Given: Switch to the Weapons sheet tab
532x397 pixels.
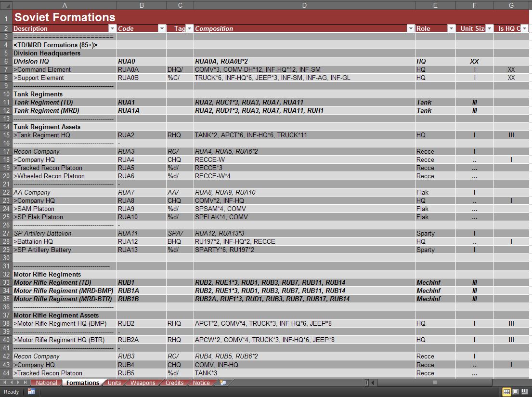Looking at the screenshot, I should pos(143,383).
